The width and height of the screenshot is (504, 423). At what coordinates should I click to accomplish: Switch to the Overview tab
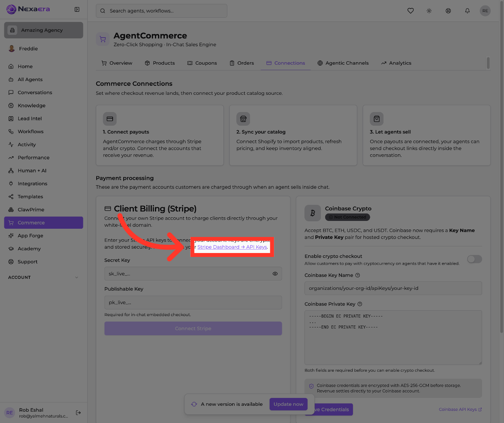click(x=117, y=63)
